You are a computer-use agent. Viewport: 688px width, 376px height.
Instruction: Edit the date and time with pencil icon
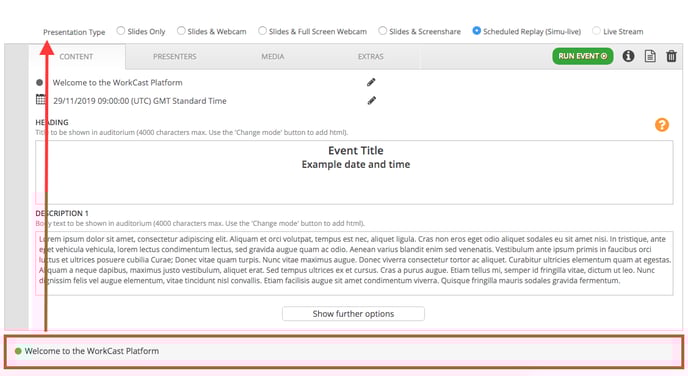pos(372,100)
